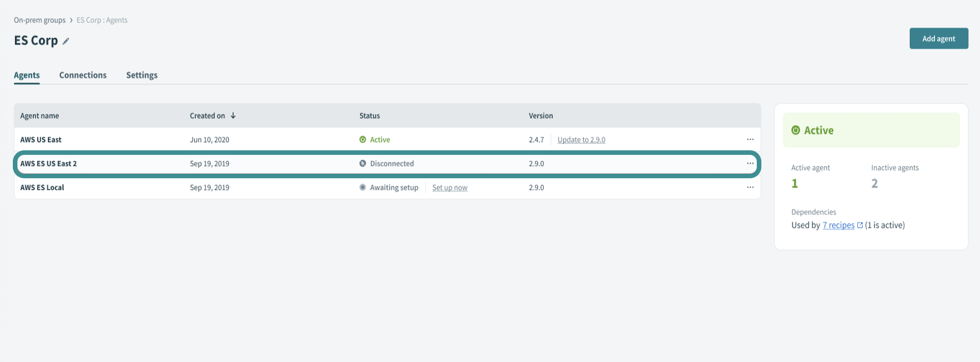The width and height of the screenshot is (980, 362).
Task: Switch to the Connections tab
Action: pos(83,75)
